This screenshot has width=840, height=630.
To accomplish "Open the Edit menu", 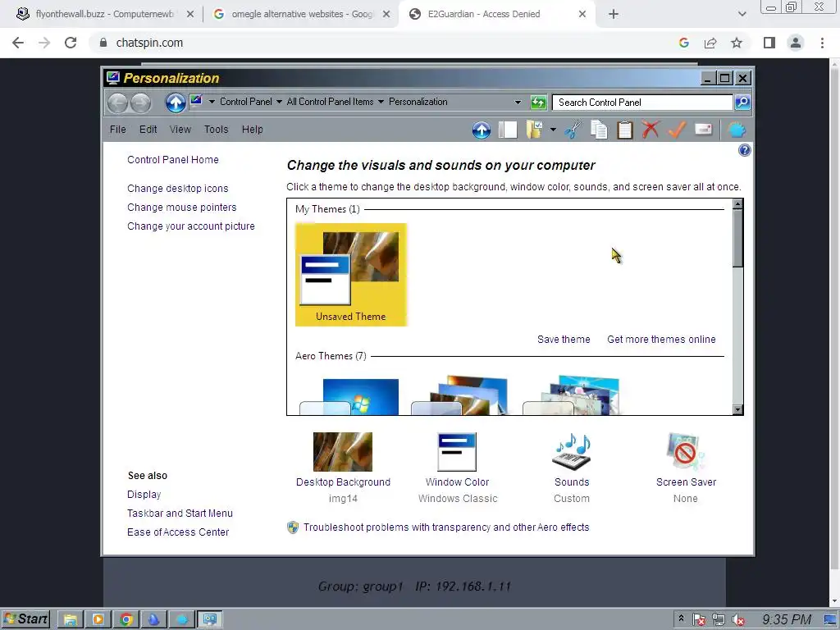I will click(x=148, y=130).
